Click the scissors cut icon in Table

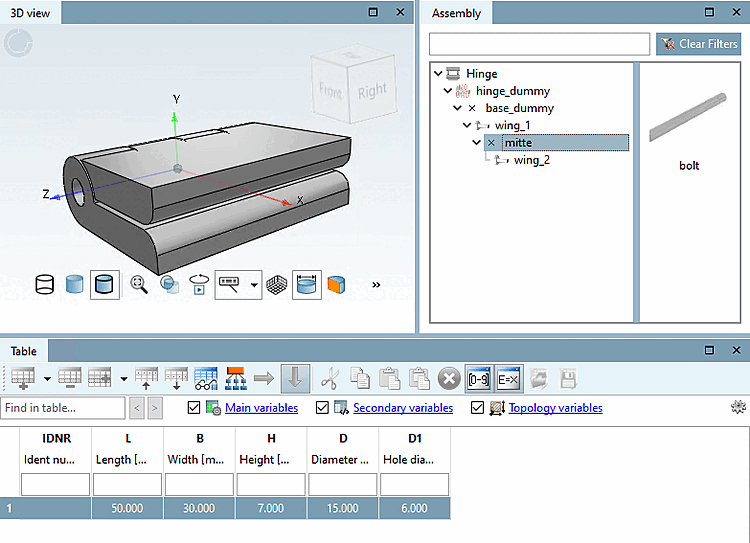click(x=329, y=378)
